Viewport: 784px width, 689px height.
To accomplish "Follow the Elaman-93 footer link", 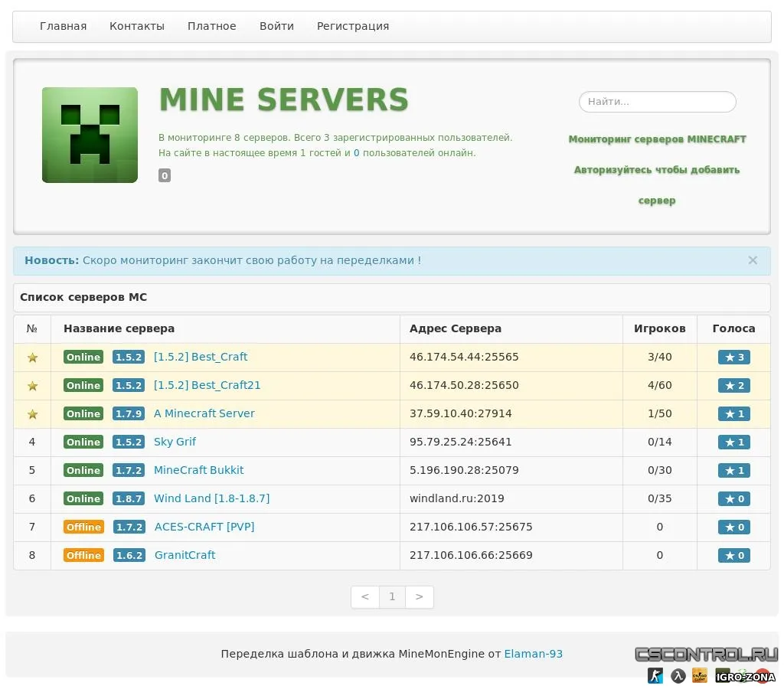I will coord(533,654).
